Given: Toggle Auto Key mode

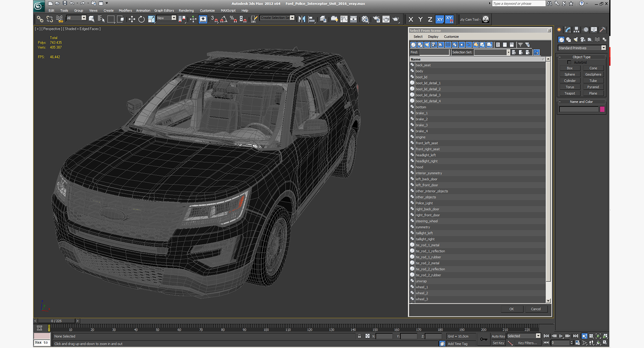Looking at the screenshot, I should click(498, 336).
